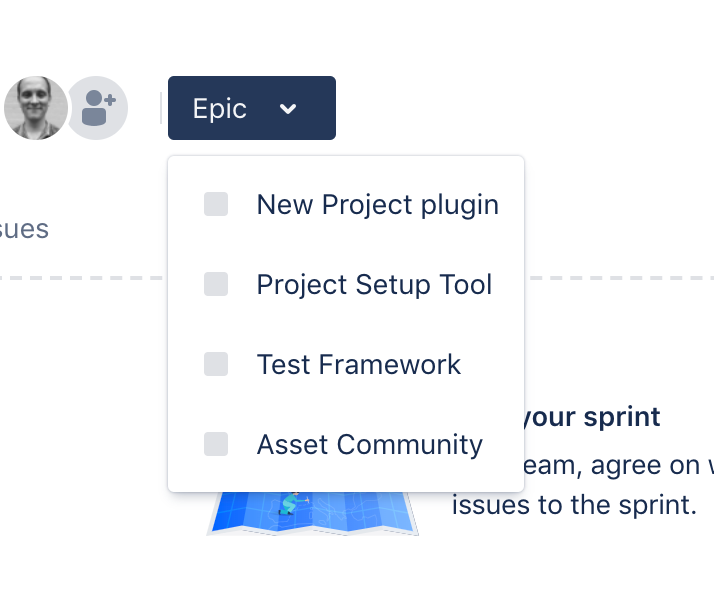714x602 pixels.
Task: Select the Test Framework menu entry
Action: pos(346,364)
